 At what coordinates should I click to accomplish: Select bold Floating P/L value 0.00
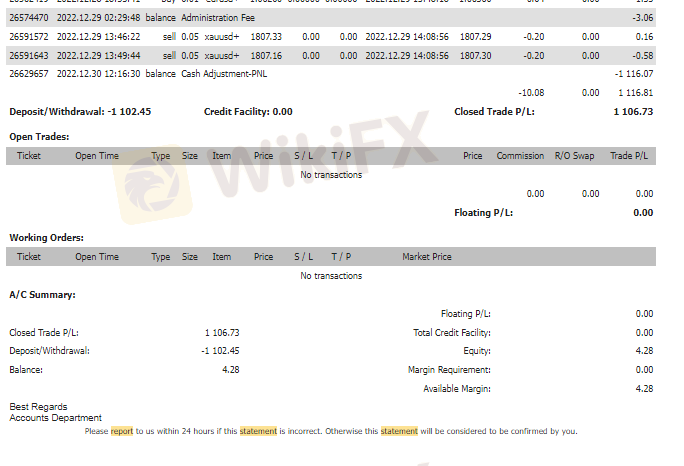[x=643, y=212]
